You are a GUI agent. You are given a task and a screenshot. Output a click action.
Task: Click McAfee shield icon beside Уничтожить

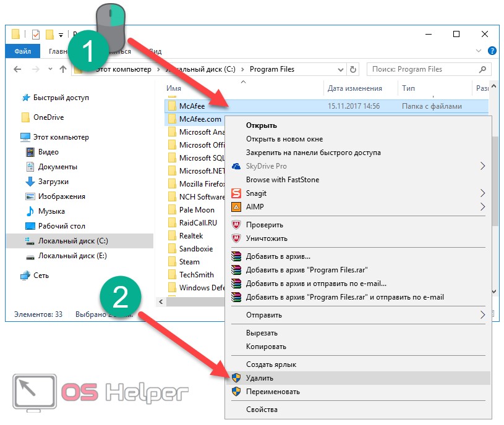click(x=236, y=238)
